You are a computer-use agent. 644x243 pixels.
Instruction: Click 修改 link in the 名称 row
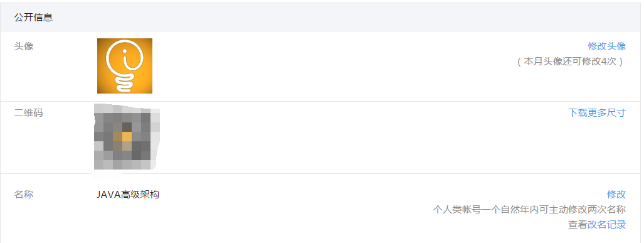tap(616, 194)
